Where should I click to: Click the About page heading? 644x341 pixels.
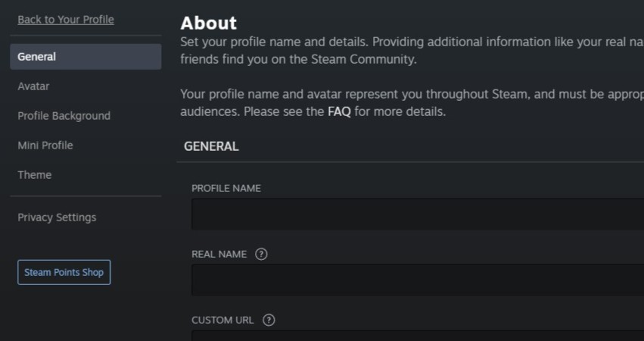(209, 23)
